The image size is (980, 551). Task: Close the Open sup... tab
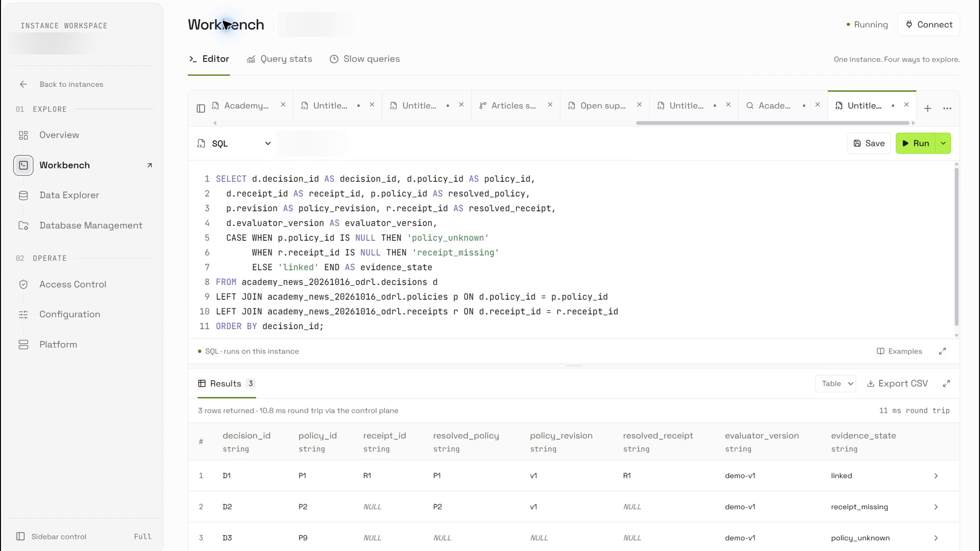639,105
